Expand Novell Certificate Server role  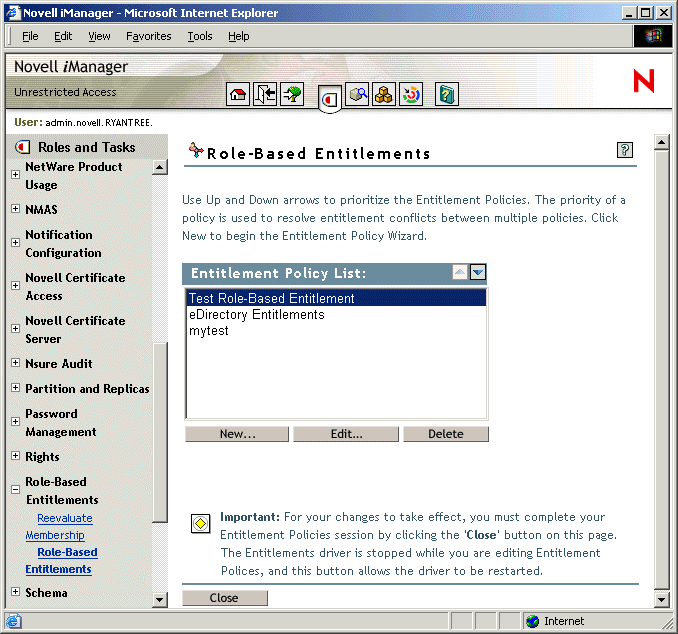tap(16, 329)
